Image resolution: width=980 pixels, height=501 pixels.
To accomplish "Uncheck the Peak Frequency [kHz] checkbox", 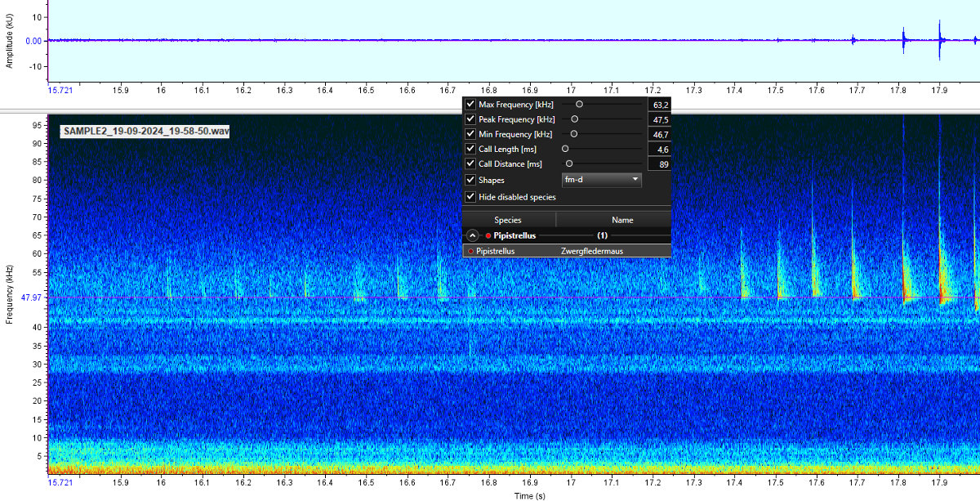I will (470, 119).
